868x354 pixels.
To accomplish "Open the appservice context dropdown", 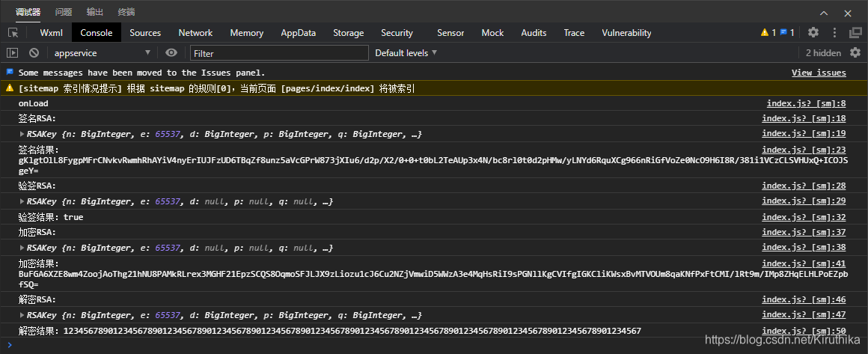I will [x=102, y=52].
